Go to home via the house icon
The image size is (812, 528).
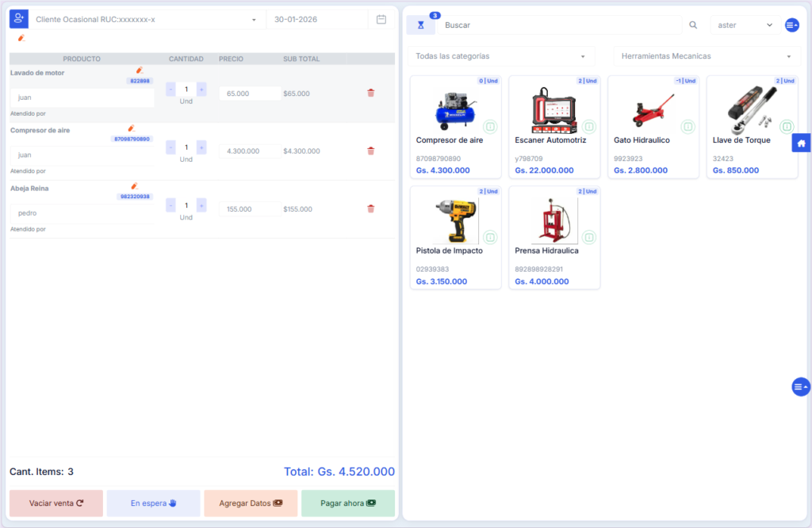point(801,143)
